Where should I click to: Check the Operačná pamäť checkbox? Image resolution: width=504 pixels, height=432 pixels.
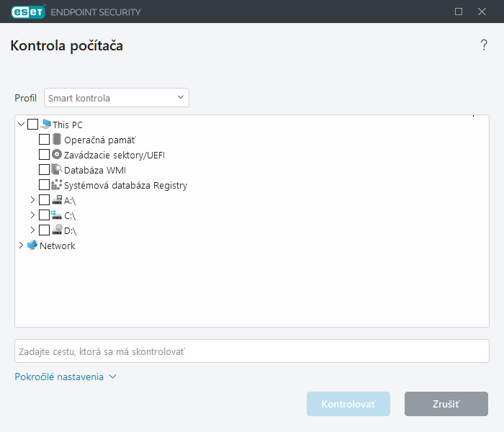[x=45, y=140]
